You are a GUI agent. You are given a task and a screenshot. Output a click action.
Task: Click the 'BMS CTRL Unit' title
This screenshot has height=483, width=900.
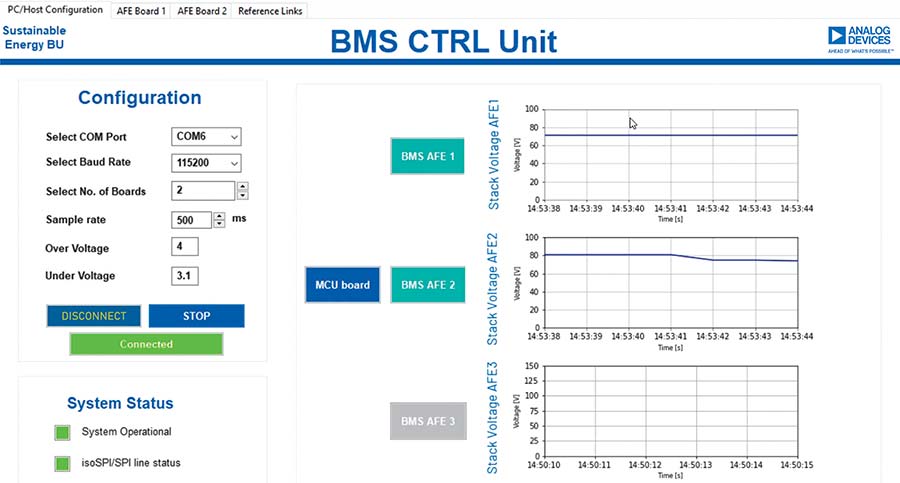[x=443, y=41]
